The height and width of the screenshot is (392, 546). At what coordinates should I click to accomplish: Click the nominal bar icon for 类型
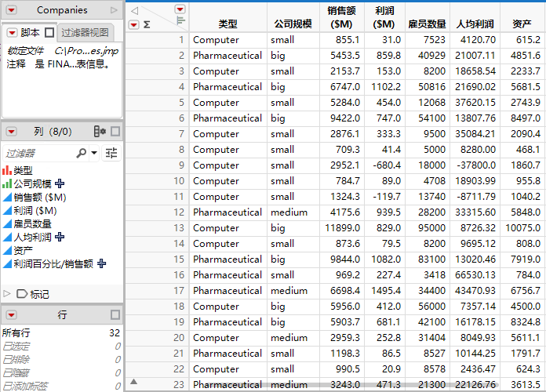7,170
